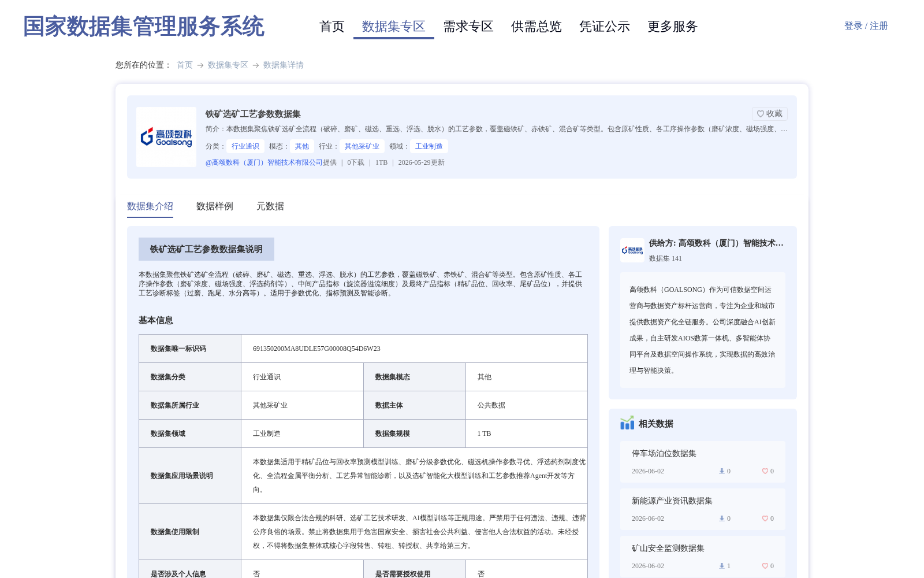Open 更多服务 navigation item
This screenshot has height=578, width=924.
(x=673, y=27)
